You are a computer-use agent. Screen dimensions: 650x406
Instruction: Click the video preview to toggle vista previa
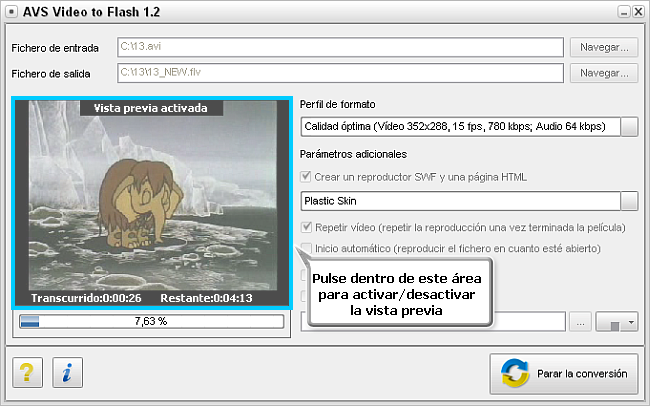click(152, 203)
